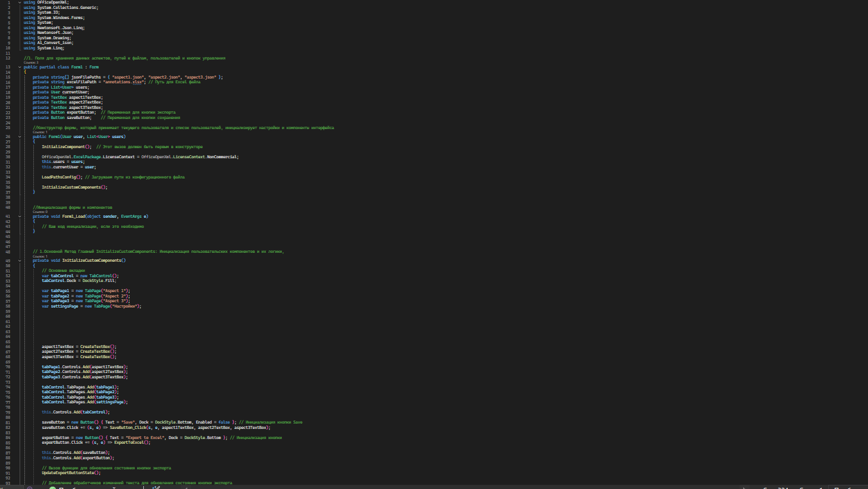Click 'this.Controls.Add(tabControl);' on line 79
Screen dimensions: 868x489
76,412
